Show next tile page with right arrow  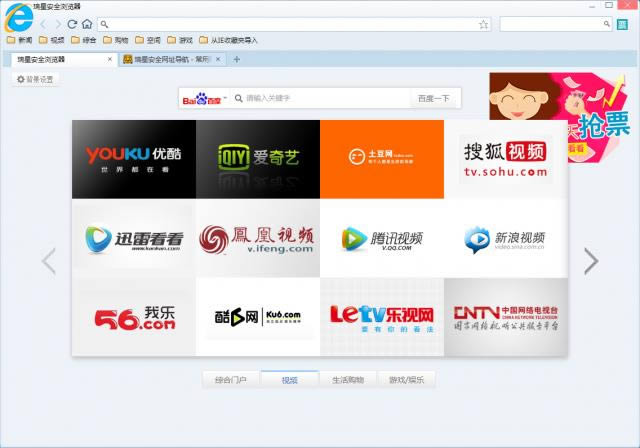591,261
